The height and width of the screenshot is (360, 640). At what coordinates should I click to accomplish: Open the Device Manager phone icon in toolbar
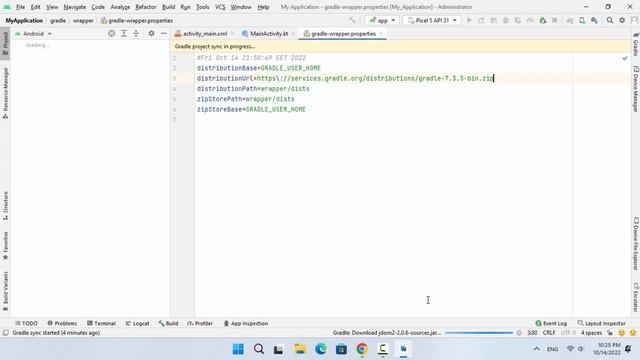tap(582, 20)
